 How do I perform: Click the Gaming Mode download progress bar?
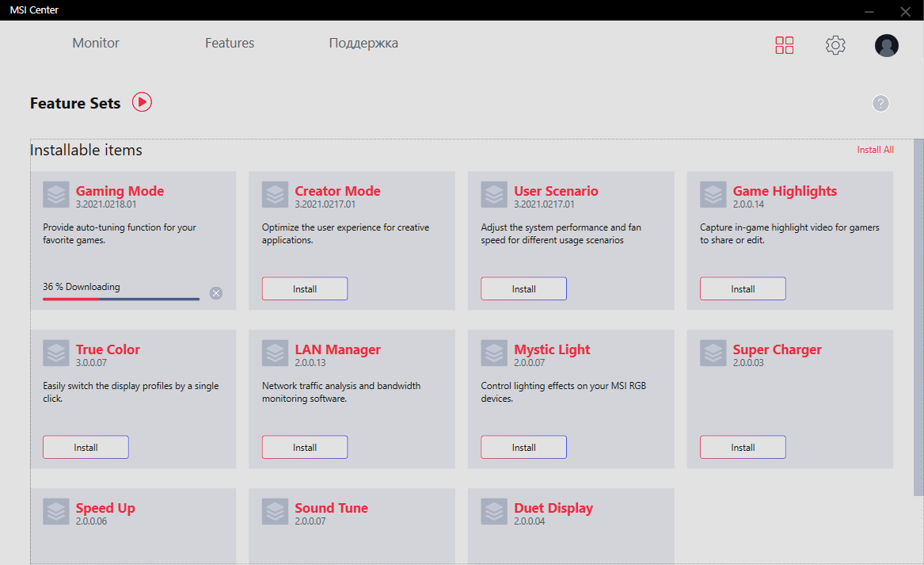click(121, 299)
